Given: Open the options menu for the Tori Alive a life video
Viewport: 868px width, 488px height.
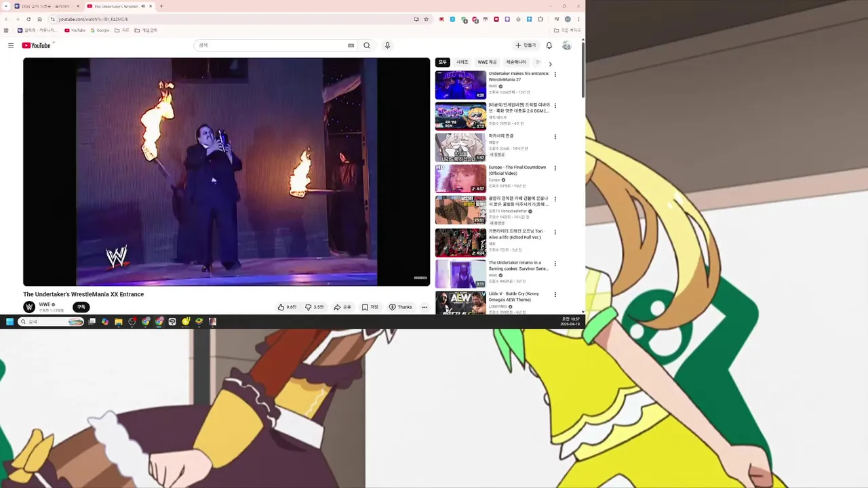Looking at the screenshot, I should coord(555,232).
